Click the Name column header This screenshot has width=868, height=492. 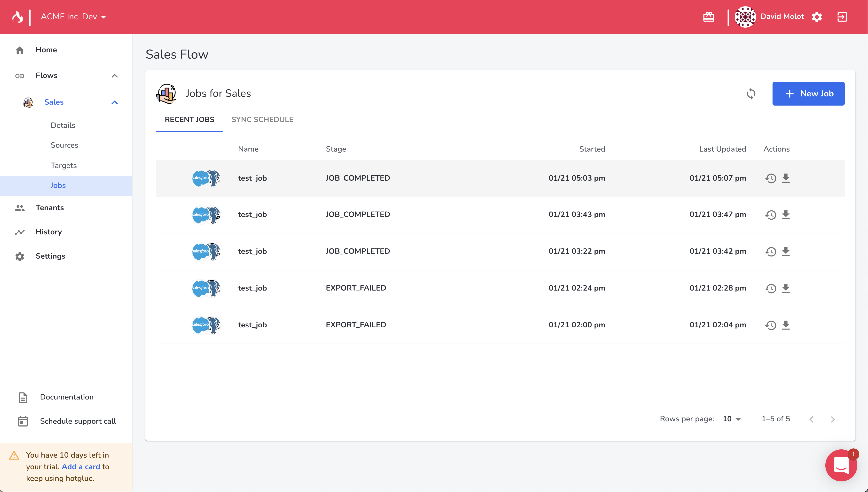click(x=248, y=149)
